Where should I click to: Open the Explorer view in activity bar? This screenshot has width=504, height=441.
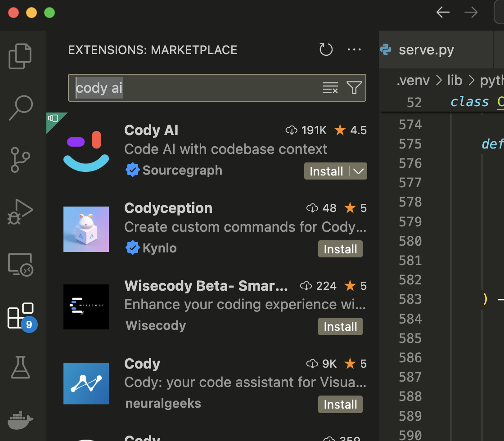click(x=20, y=56)
